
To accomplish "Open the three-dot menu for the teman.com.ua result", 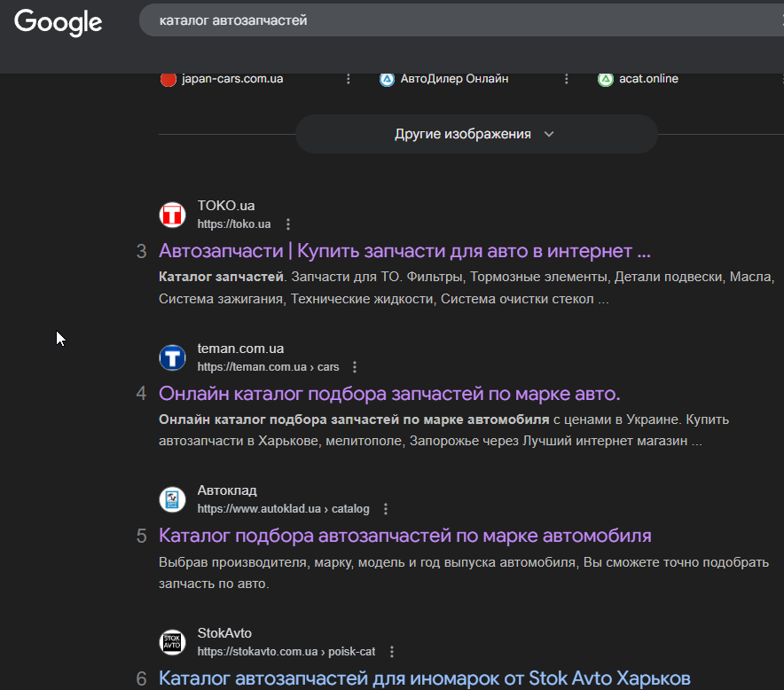I will coord(355,367).
